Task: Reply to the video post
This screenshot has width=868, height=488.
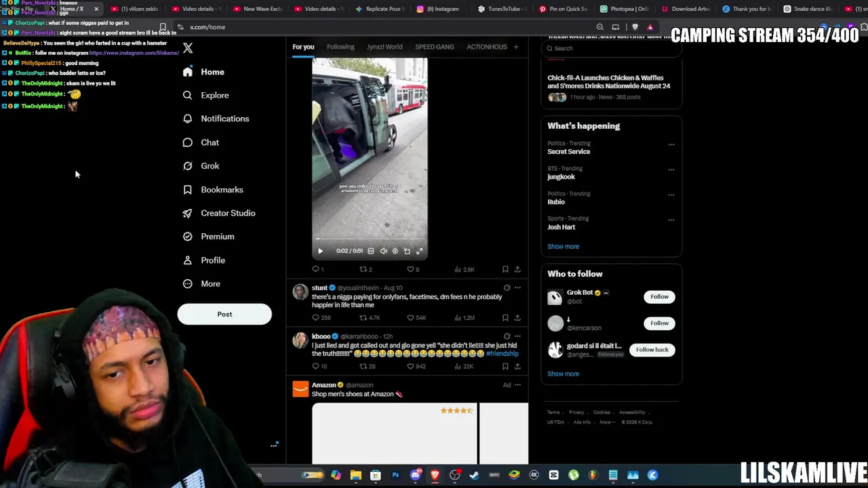Action: pyautogui.click(x=317, y=270)
